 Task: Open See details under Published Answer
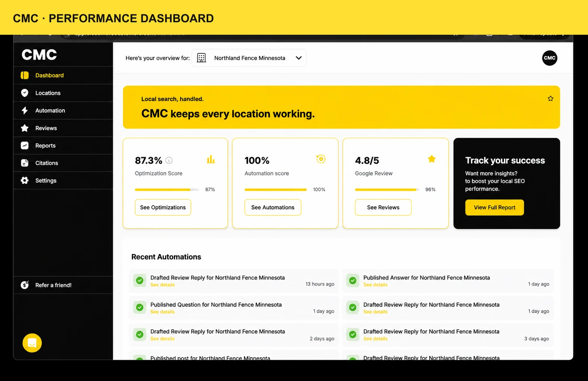click(375, 285)
